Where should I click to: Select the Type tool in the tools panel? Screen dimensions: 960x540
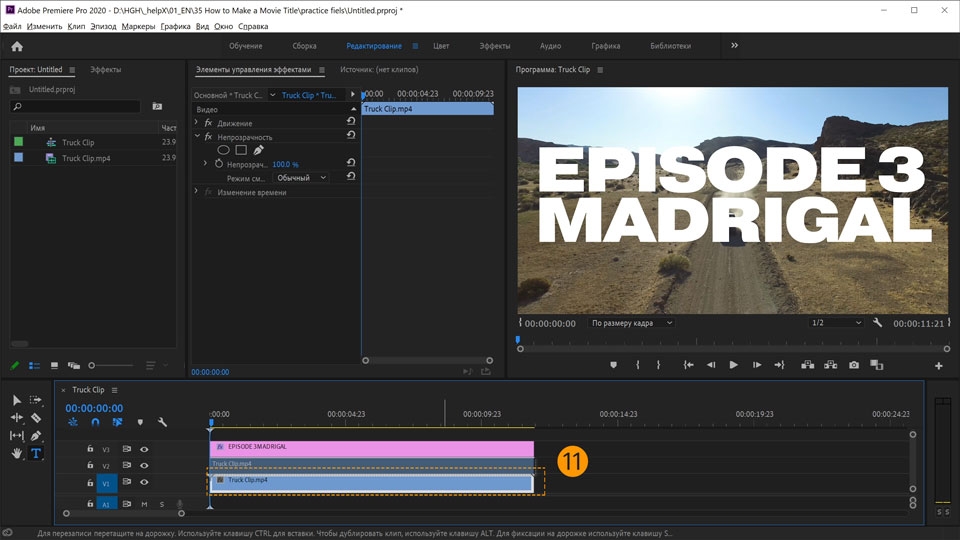click(x=36, y=453)
